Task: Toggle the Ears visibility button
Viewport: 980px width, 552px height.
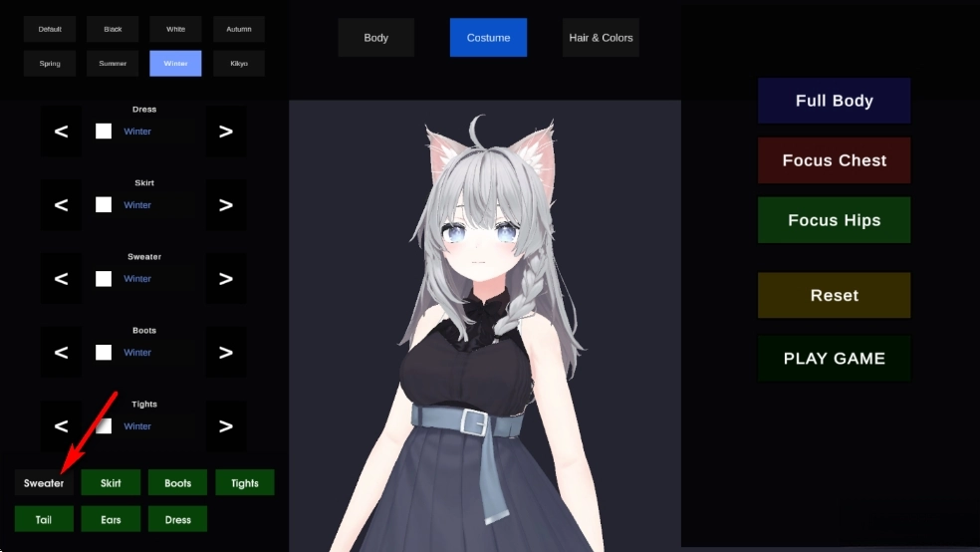Action: pyautogui.click(x=111, y=519)
